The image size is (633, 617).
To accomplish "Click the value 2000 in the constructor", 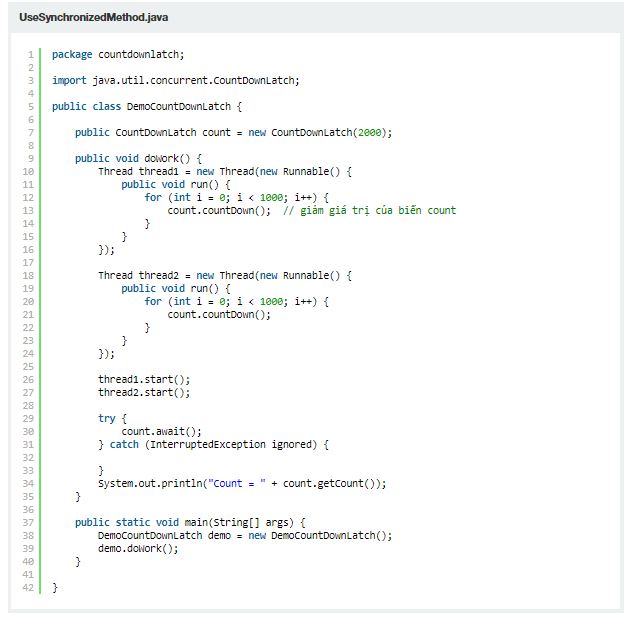I will point(373,132).
